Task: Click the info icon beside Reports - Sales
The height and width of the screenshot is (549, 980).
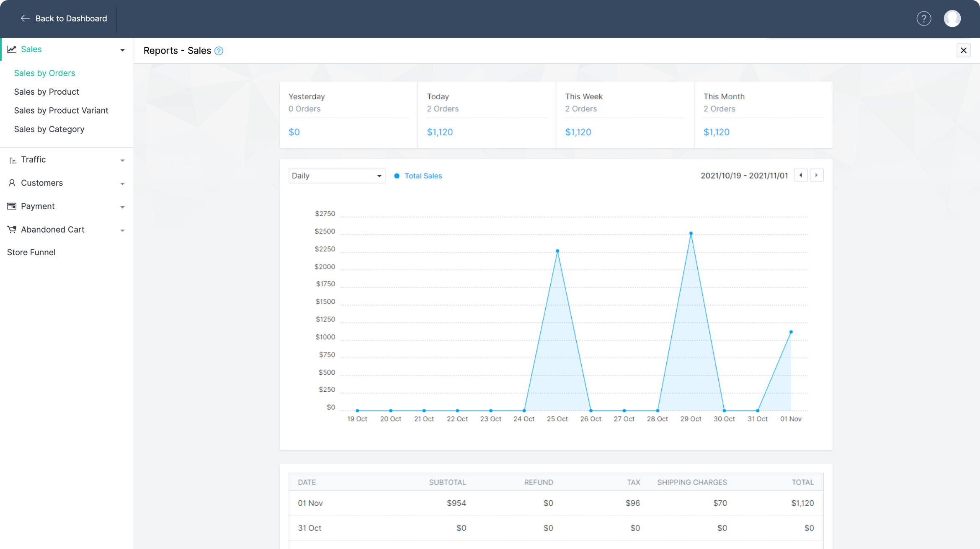Action: coord(219,51)
